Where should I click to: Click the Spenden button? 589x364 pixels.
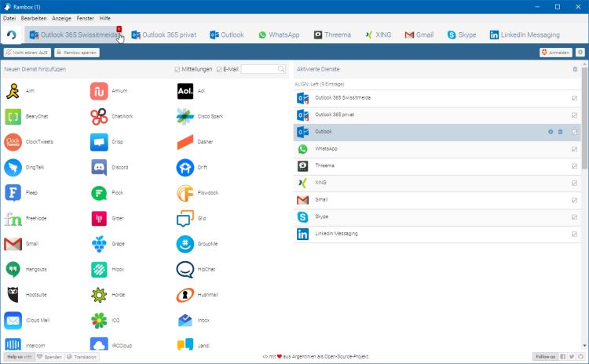click(x=49, y=357)
